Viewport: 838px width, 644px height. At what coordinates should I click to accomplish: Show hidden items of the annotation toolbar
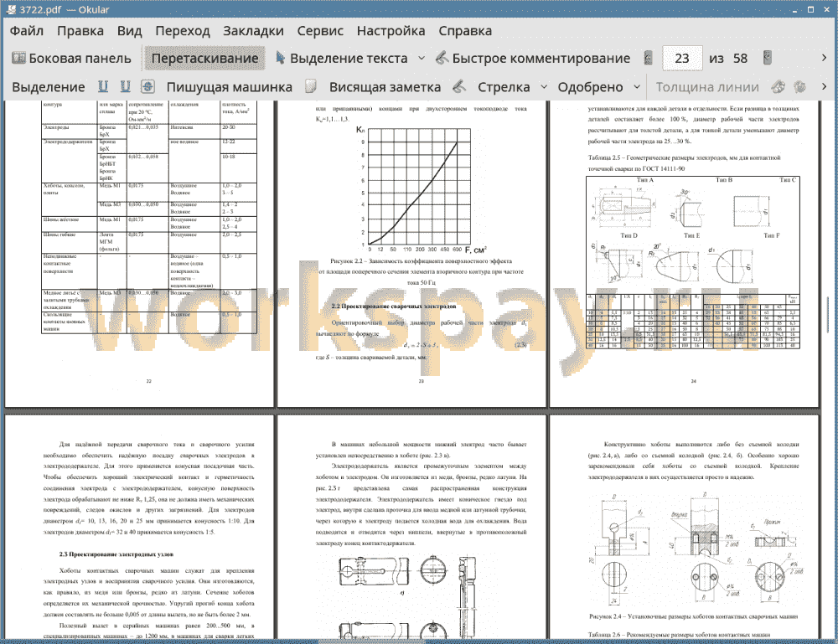tap(824, 86)
